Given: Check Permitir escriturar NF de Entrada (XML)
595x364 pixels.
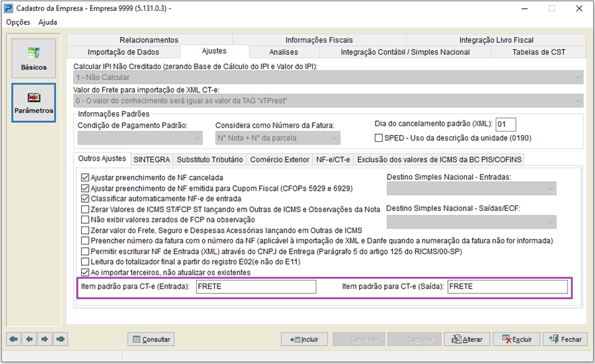Looking at the screenshot, I should [x=85, y=251].
